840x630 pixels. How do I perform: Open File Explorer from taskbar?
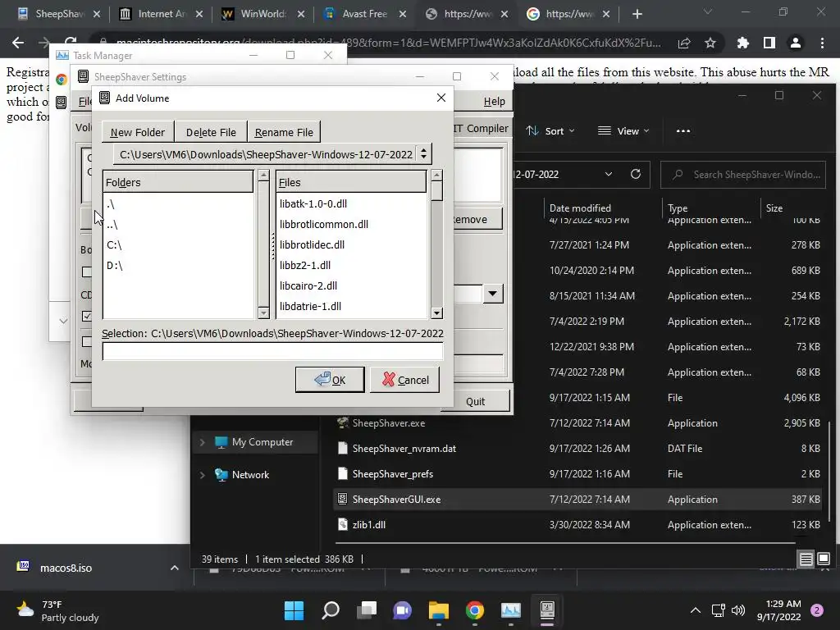[x=438, y=610]
